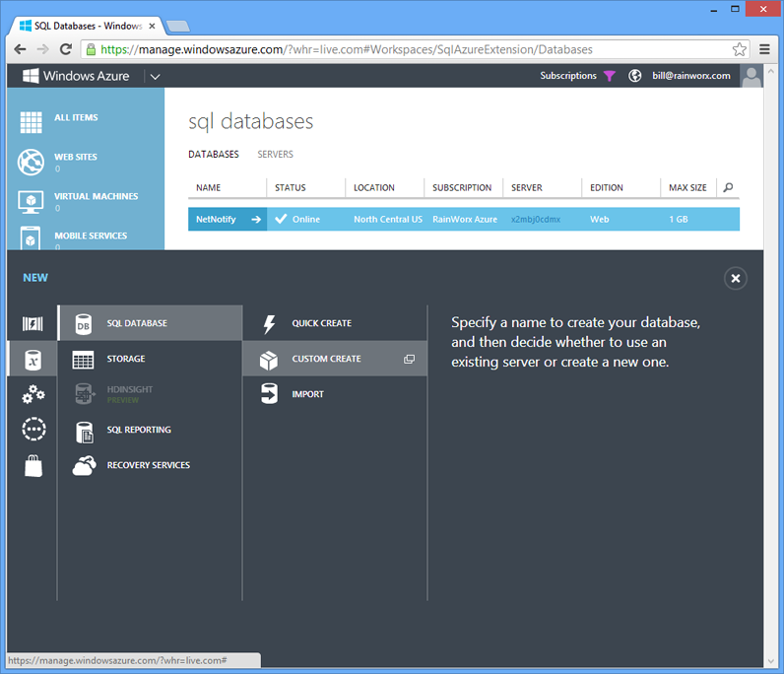Click the purple filter funnel icon
The height and width of the screenshot is (674, 784).
(609, 76)
